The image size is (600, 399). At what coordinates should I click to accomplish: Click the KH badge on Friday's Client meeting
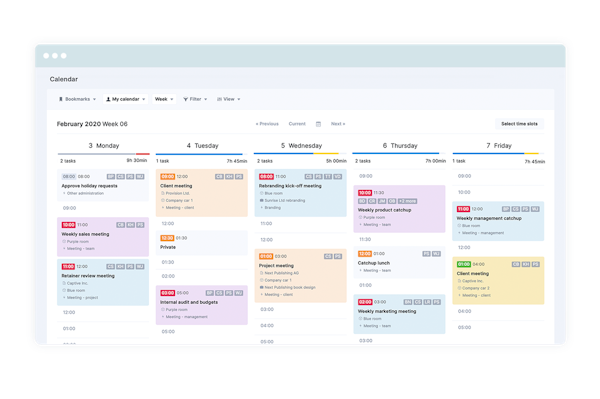click(526, 264)
